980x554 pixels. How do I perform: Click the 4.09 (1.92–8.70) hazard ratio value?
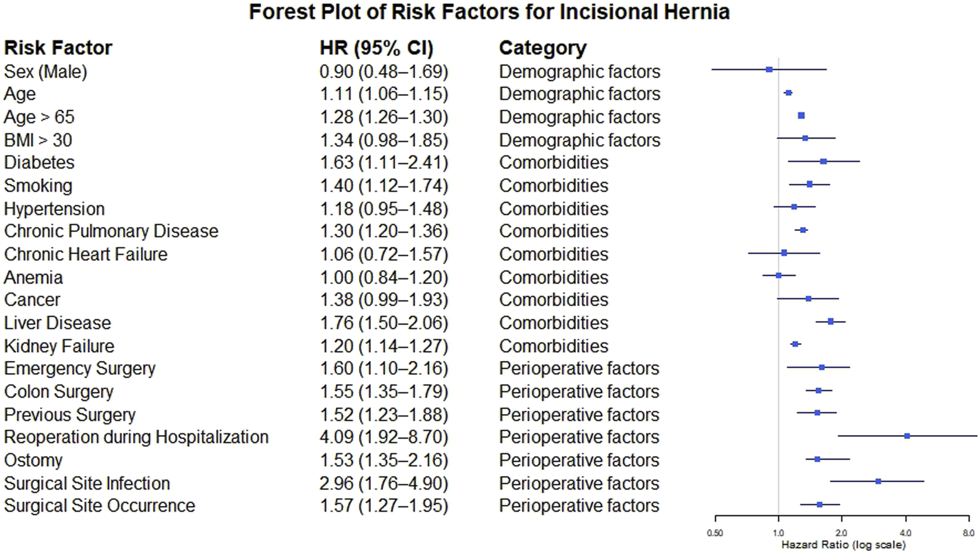384,437
